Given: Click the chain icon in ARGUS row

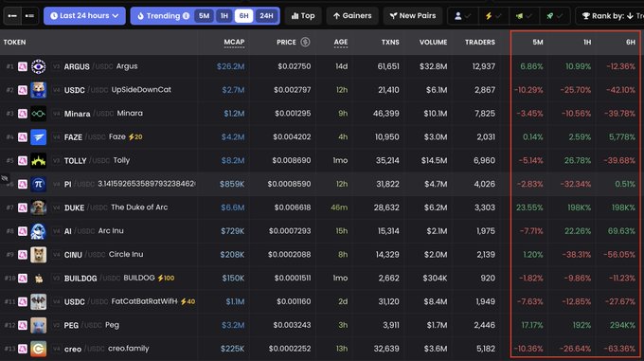Looking at the screenshot, I should point(23,66).
